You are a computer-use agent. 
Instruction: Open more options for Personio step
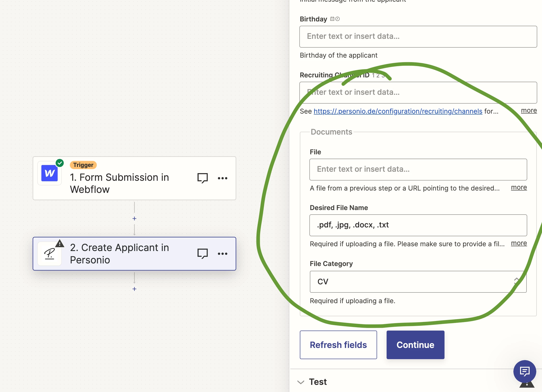(x=222, y=254)
